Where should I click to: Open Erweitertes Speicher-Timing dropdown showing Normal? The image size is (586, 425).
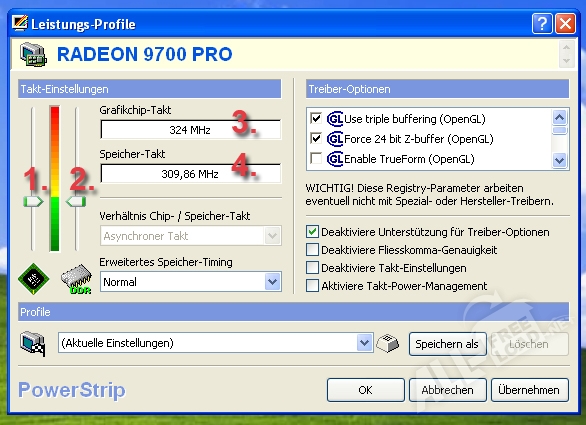[x=191, y=282]
